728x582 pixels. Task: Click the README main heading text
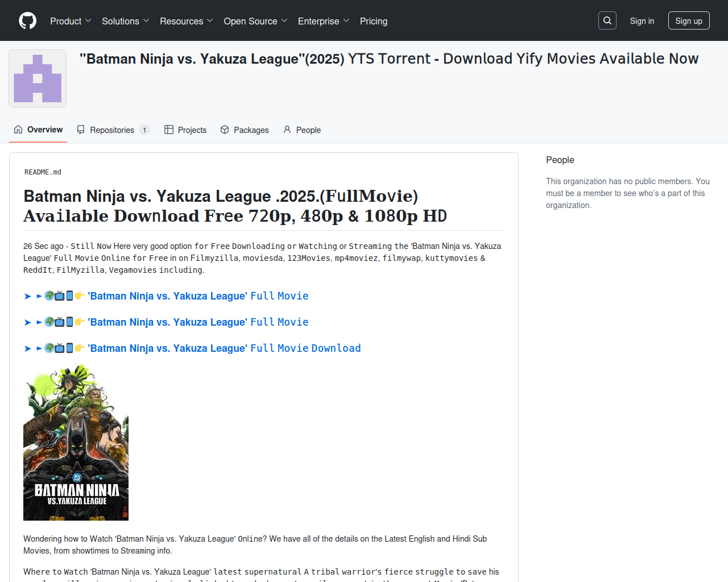pyautogui.click(x=235, y=206)
